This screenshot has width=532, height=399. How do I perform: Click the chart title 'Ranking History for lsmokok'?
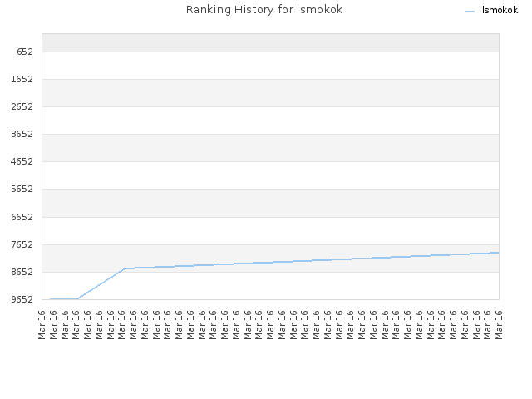click(264, 9)
